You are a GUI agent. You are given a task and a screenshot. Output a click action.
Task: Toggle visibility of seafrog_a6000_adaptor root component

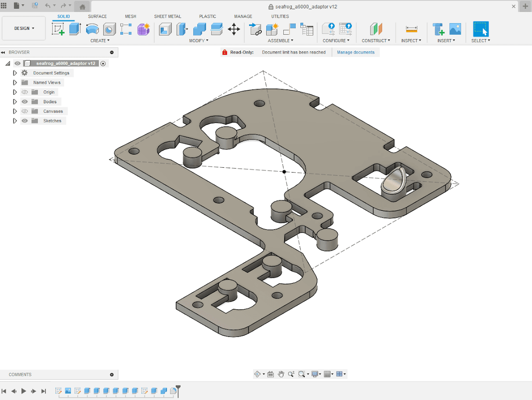(x=18, y=63)
